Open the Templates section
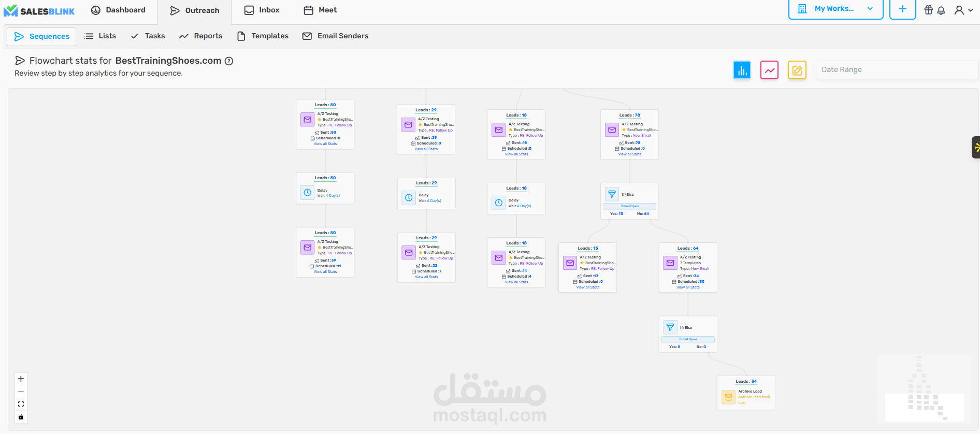980x434 pixels. coord(263,36)
